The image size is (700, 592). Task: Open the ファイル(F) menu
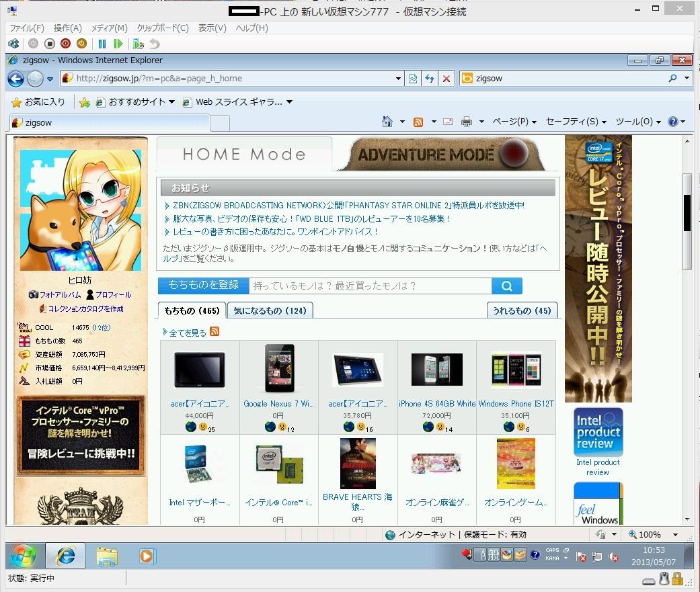click(x=27, y=28)
